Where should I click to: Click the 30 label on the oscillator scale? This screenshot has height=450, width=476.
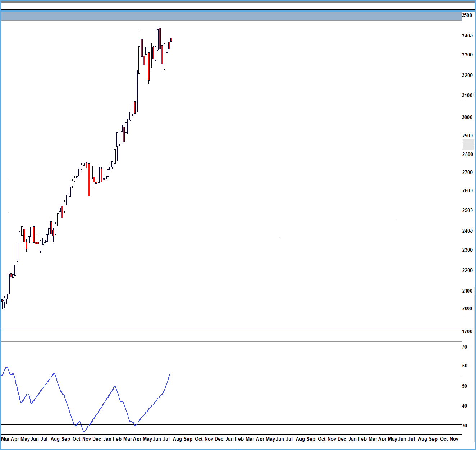tap(464, 426)
